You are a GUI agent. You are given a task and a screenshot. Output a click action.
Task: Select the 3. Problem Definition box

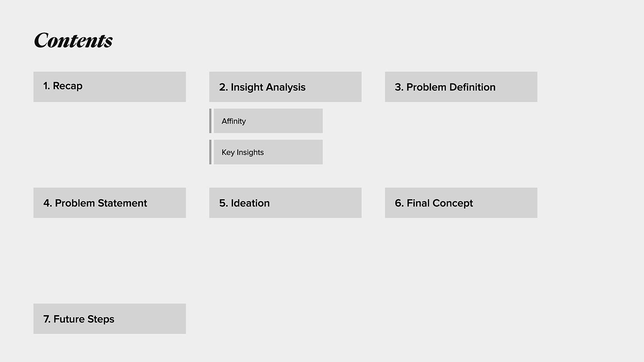pos(461,87)
